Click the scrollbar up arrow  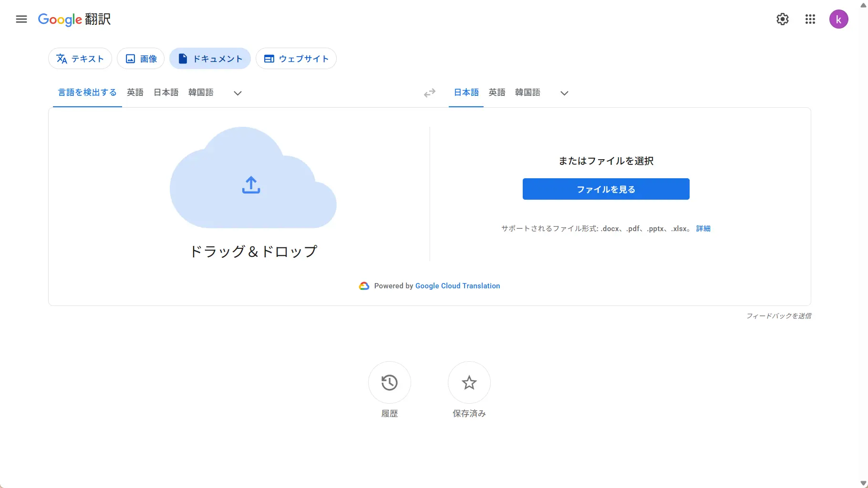pyautogui.click(x=863, y=4)
